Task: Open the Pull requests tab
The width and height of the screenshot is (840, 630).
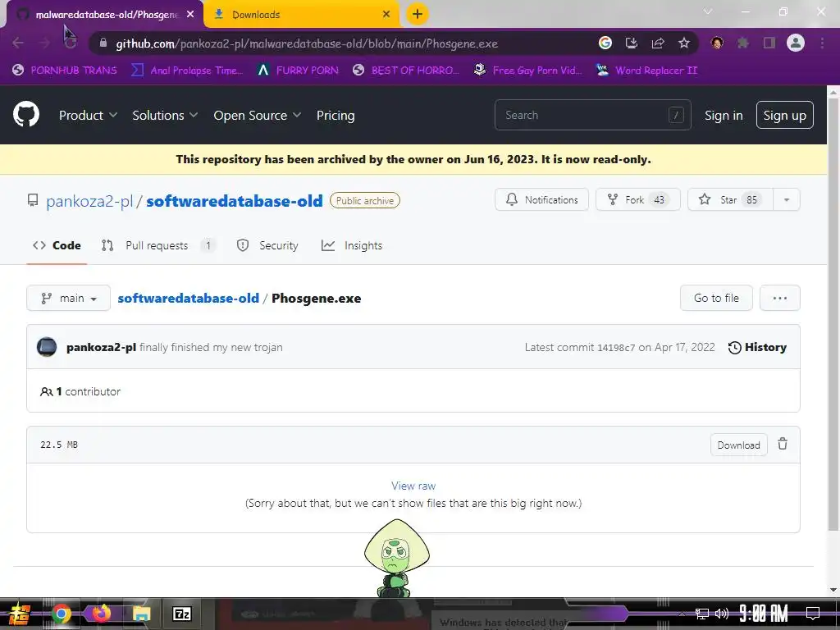Action: tap(158, 245)
